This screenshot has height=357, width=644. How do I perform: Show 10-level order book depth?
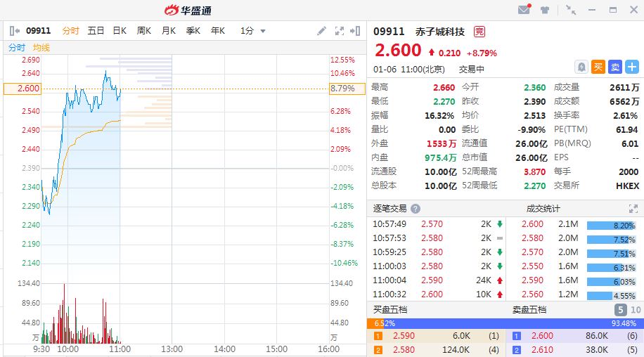coord(636,310)
